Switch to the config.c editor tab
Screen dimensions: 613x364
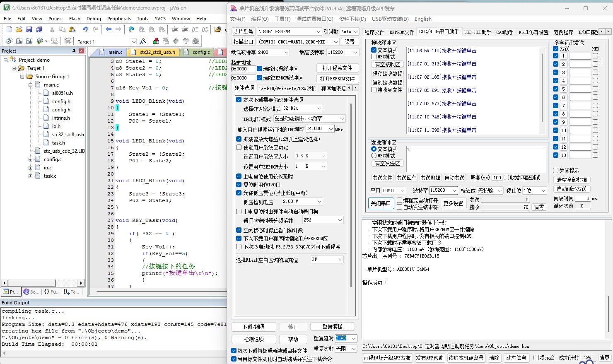click(x=200, y=52)
